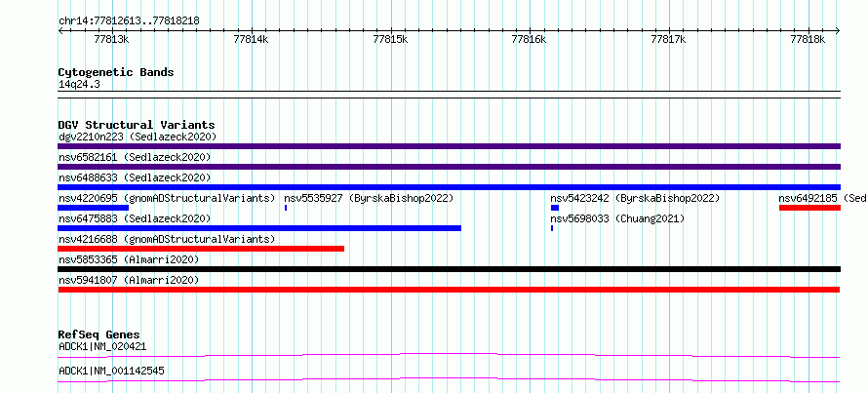Viewport: 868px width, 393px height.
Task: Click the RefSeq Genes track title
Action: (x=99, y=334)
